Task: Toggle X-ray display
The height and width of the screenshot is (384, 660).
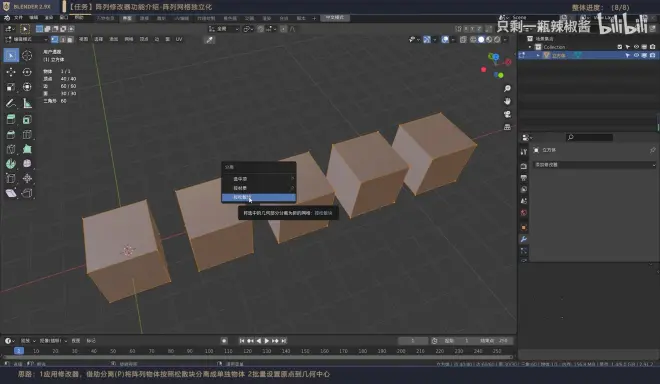Action: (x=463, y=40)
